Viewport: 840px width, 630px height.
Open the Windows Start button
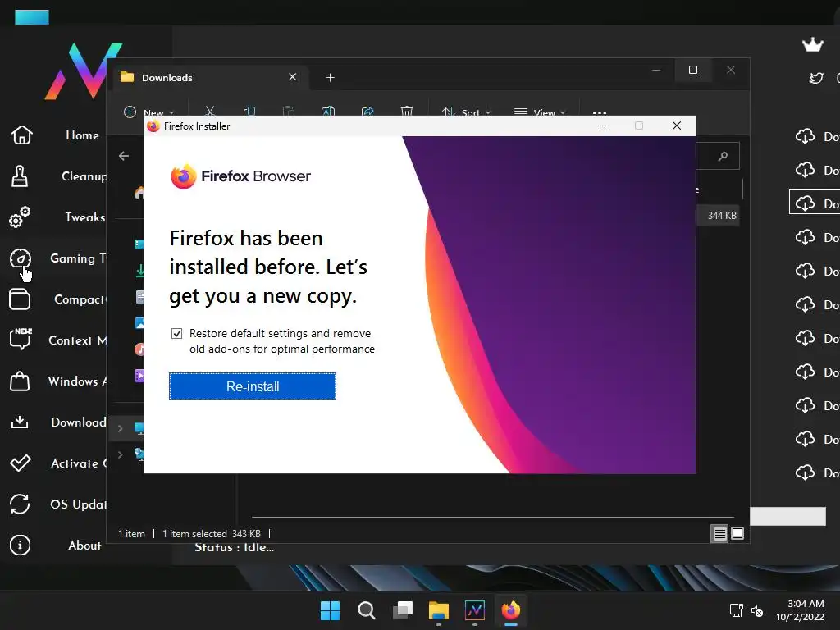[330, 610]
